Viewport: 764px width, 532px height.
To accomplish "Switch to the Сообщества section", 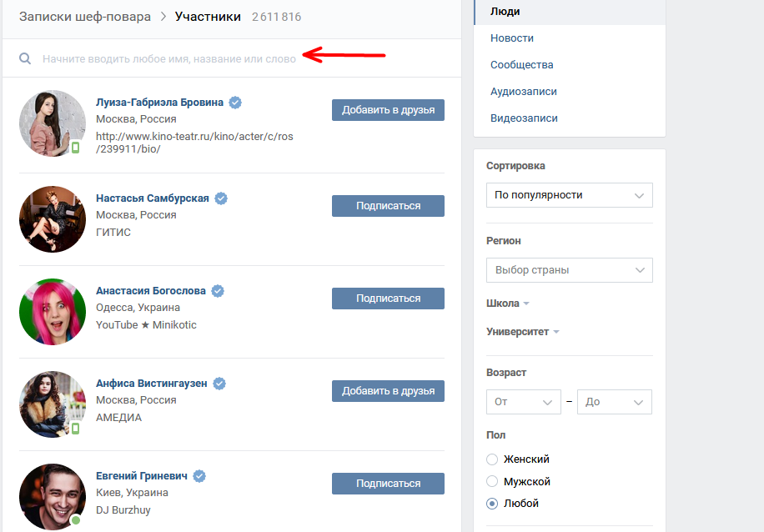I will tap(522, 65).
